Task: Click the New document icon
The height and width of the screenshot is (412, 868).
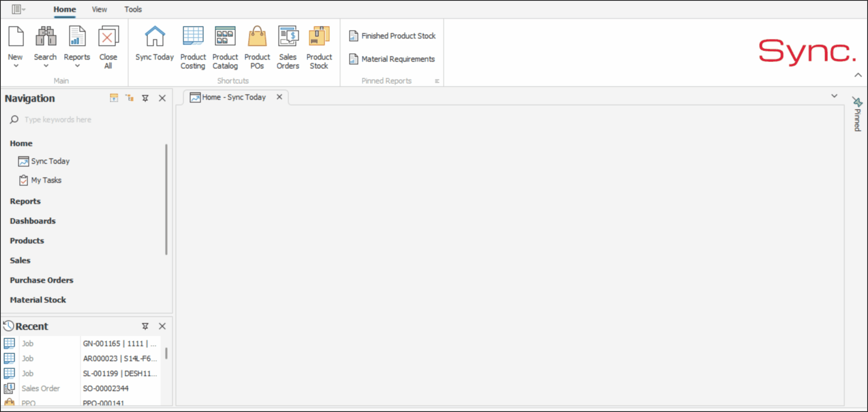Action: (x=16, y=36)
